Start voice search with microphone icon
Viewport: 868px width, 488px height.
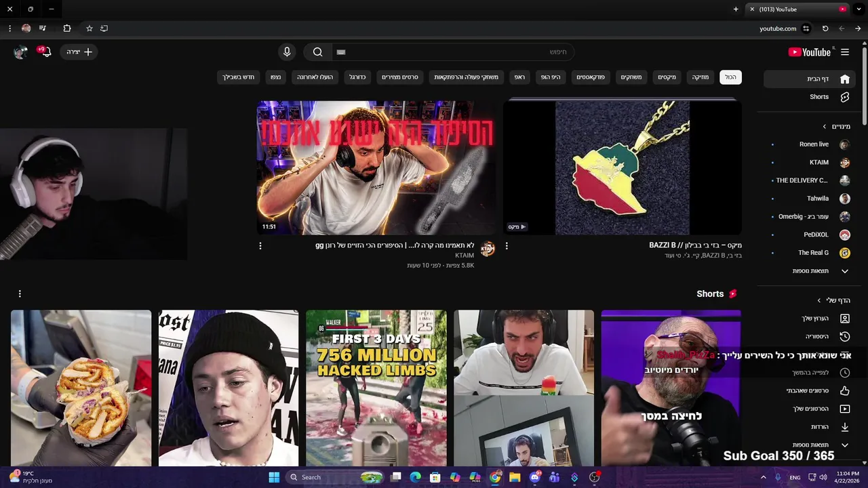pyautogui.click(x=287, y=52)
